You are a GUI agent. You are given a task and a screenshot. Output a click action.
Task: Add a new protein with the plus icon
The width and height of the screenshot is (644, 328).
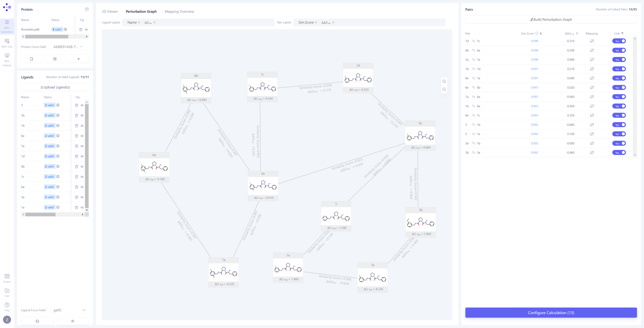78,59
